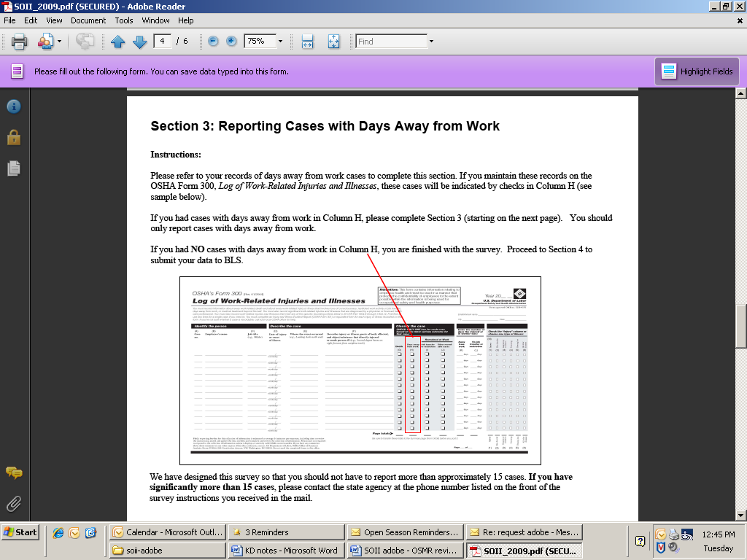Close the document with the menu-bar X
Viewport: 747px width, 560px height.
[740, 20]
